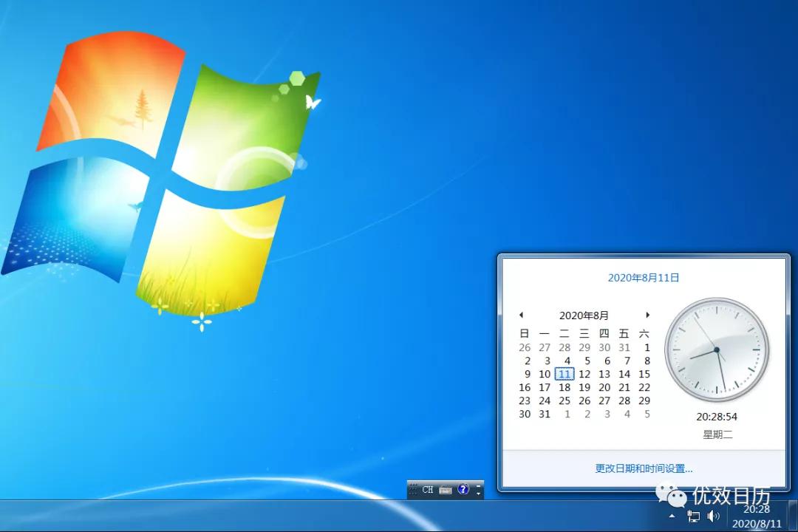Image resolution: width=798 pixels, height=532 pixels.
Task: Click the 星期二 weekday label
Action: pyautogui.click(x=717, y=434)
